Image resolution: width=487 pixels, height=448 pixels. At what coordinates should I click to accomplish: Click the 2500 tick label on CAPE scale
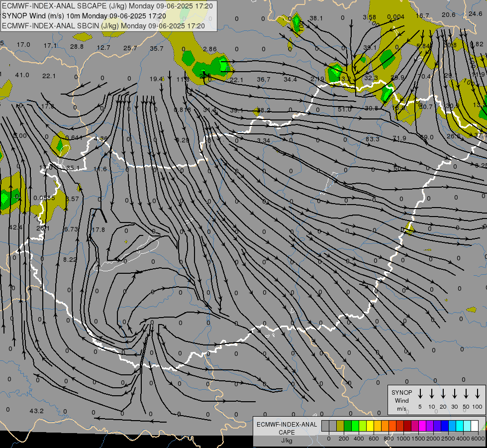(448, 439)
